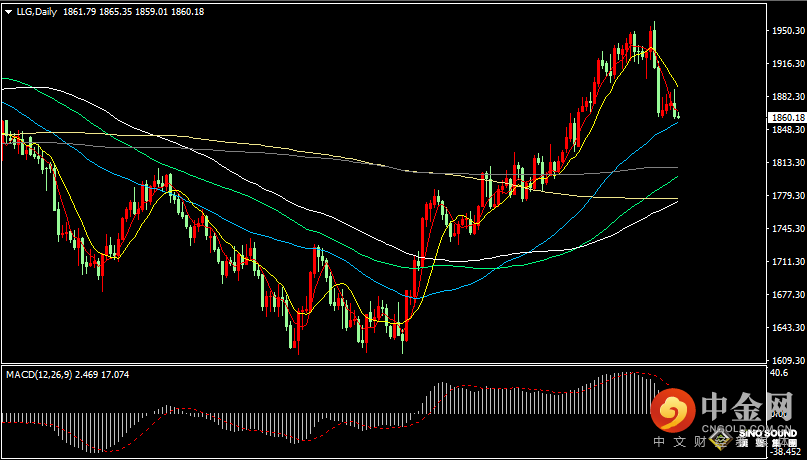This screenshot has height=460, width=807.
Task: Click the 1882.30 price axis label
Action: pos(786,97)
